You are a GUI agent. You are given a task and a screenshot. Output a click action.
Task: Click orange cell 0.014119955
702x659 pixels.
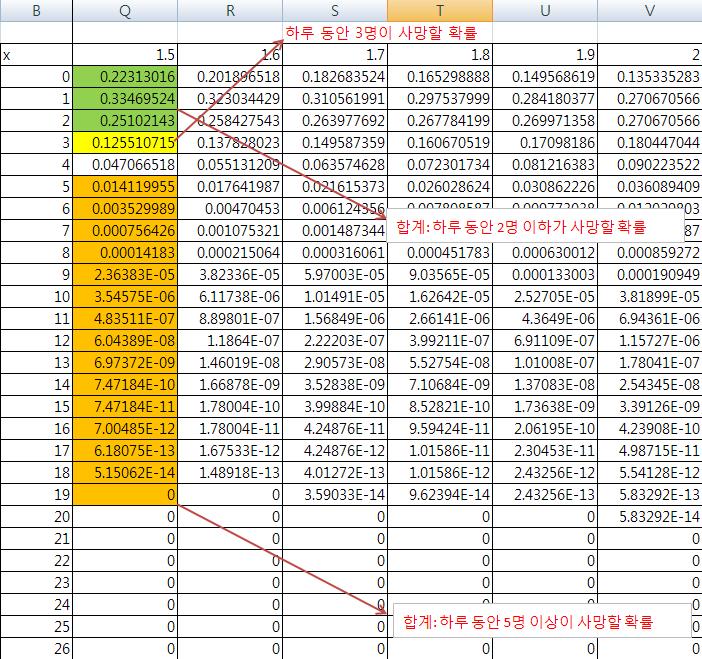click(x=125, y=187)
